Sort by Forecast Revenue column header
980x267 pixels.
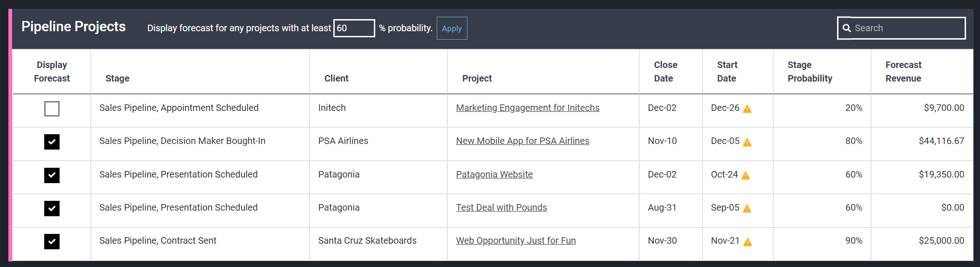(903, 72)
